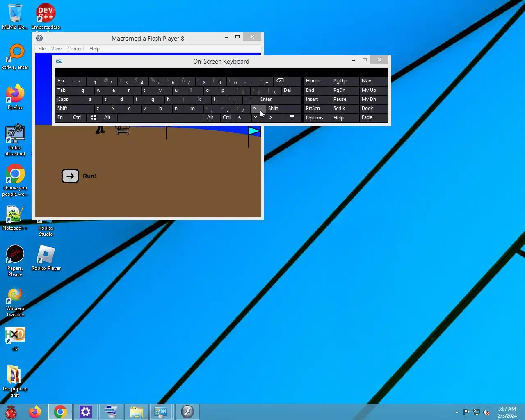
Task: Click the PgDn key
Action: 345,91
